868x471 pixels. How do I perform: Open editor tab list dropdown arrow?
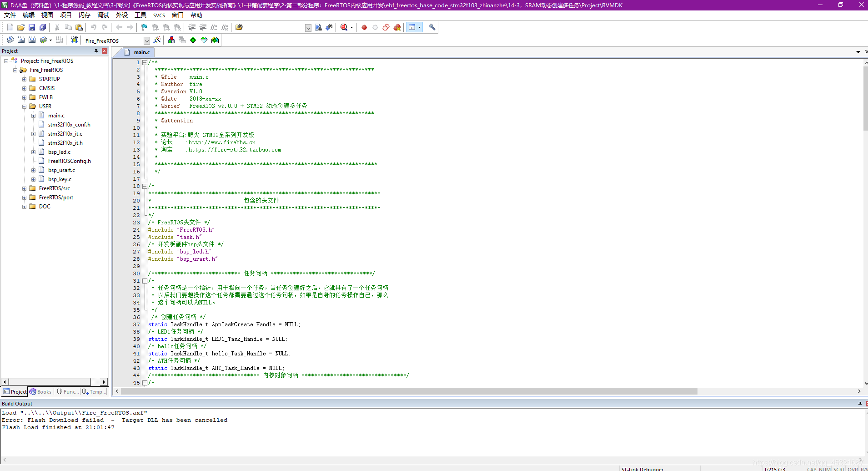pyautogui.click(x=858, y=52)
